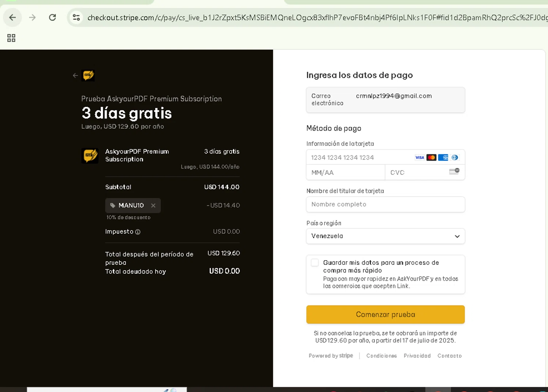Click the 'Ingresa los datos de pago' heading
Viewport: 548px width, 392px height.
359,75
